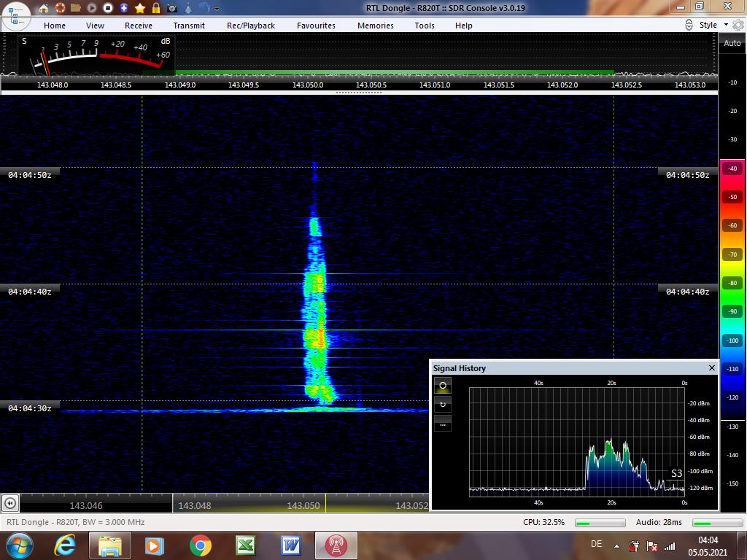Viewport: 747px width, 560px height.
Task: Click the up/down arrows icon beside Style
Action: click(689, 25)
